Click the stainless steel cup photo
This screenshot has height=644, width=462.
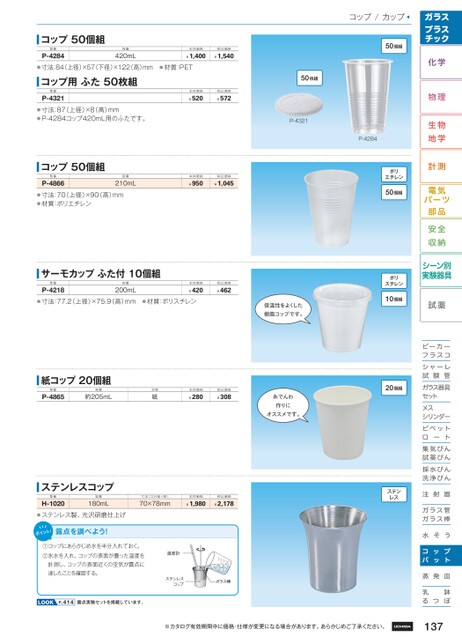tap(333, 548)
